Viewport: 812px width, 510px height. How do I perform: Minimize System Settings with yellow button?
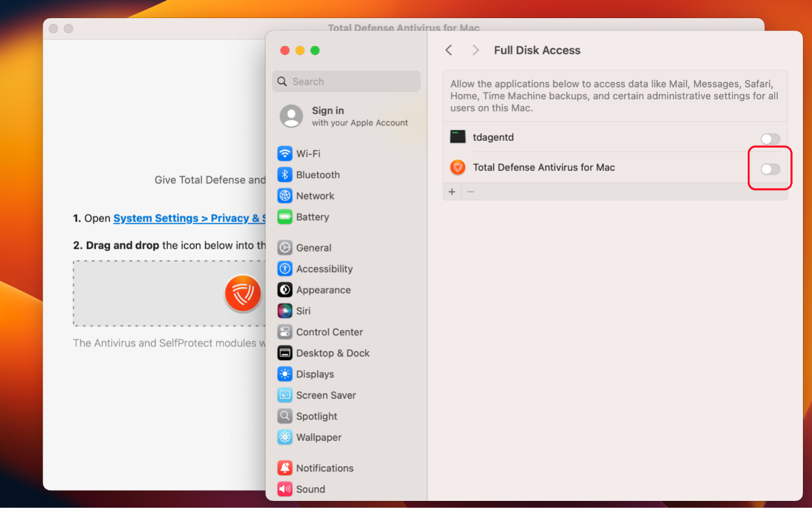click(300, 51)
